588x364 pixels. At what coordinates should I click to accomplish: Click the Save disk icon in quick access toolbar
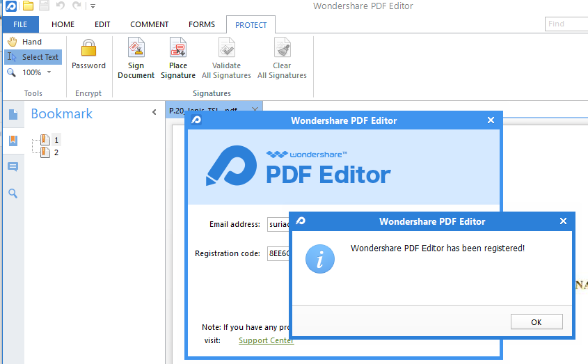(x=45, y=6)
